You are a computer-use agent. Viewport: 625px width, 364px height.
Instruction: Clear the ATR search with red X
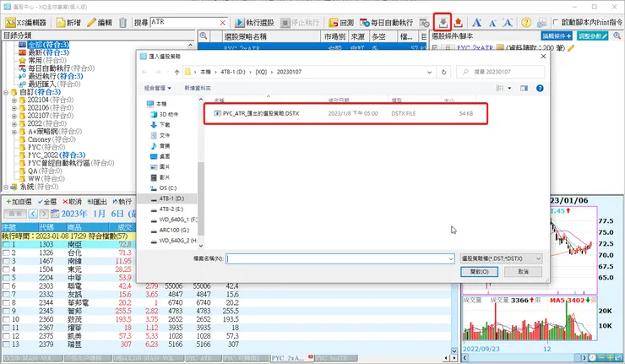(223, 23)
